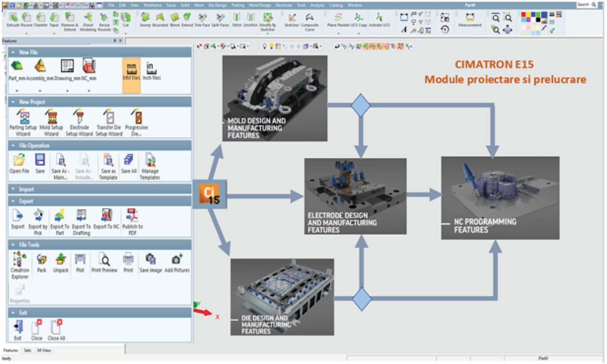The width and height of the screenshot is (607, 364).
Task: Open Manage Templates
Action: pos(150,166)
